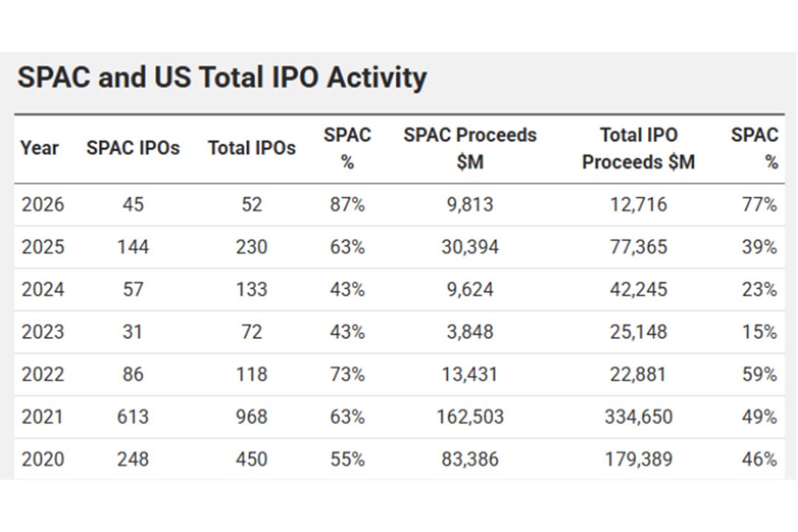Click the 2022 year cell
The image size is (798, 532).
pos(43,375)
